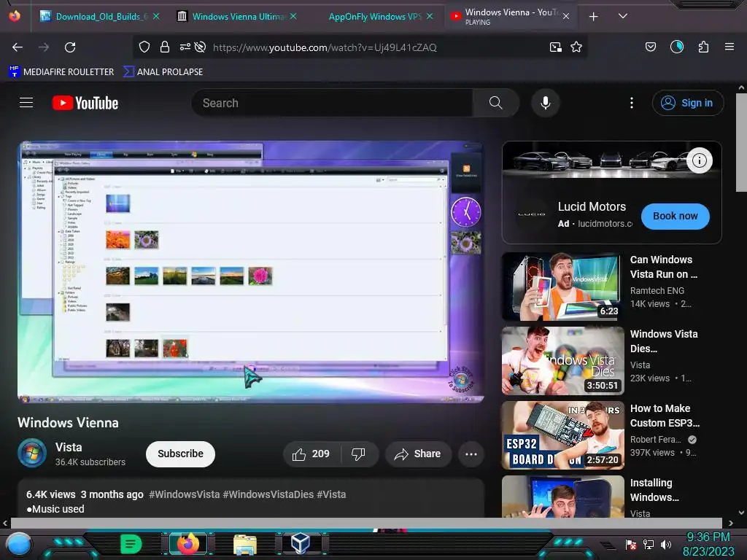Viewport: 747px width, 560px height.
Task: Open the #WindowsVistaDies hashtag
Action: [268, 494]
